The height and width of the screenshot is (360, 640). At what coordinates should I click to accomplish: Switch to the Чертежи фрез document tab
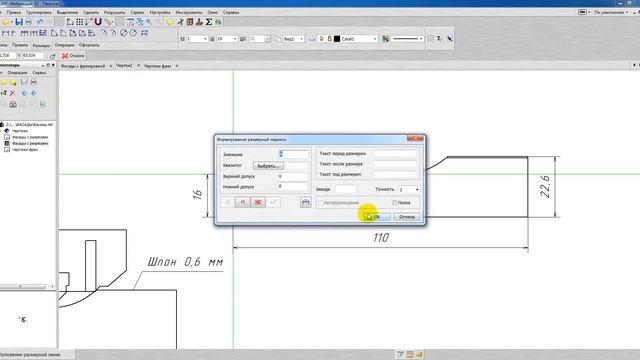click(157, 66)
